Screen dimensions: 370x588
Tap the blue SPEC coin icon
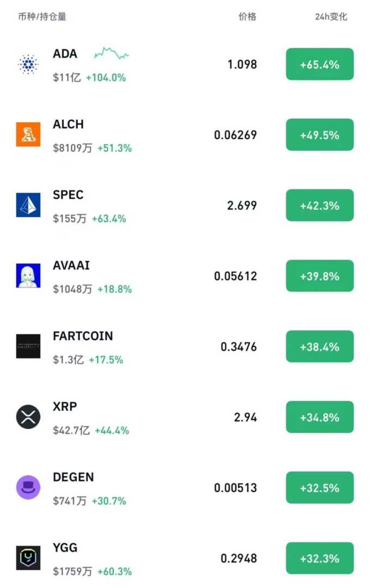tap(28, 205)
